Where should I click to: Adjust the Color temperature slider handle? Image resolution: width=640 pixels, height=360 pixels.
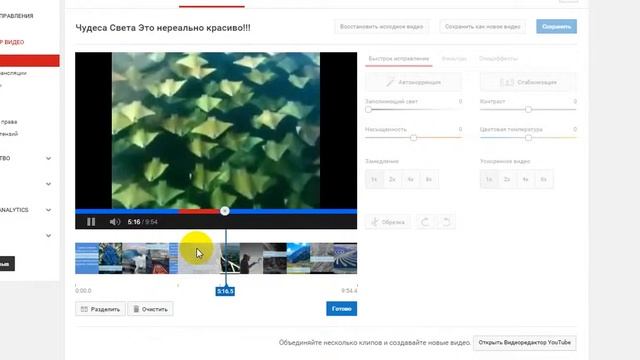[529, 138]
